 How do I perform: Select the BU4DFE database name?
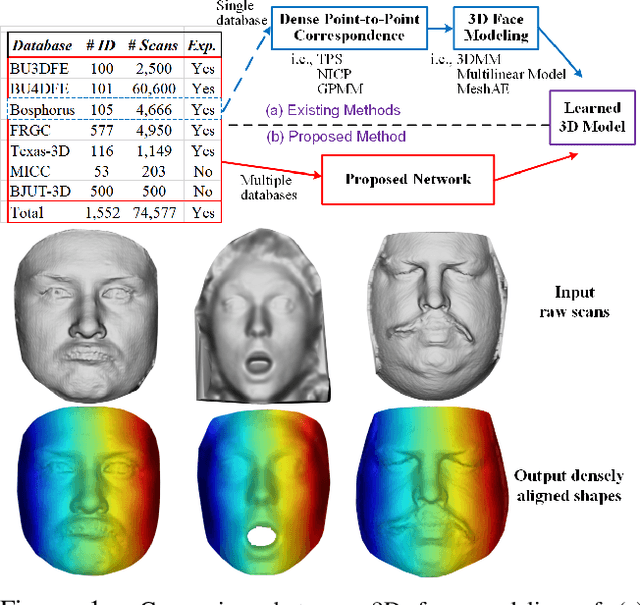click(x=39, y=89)
